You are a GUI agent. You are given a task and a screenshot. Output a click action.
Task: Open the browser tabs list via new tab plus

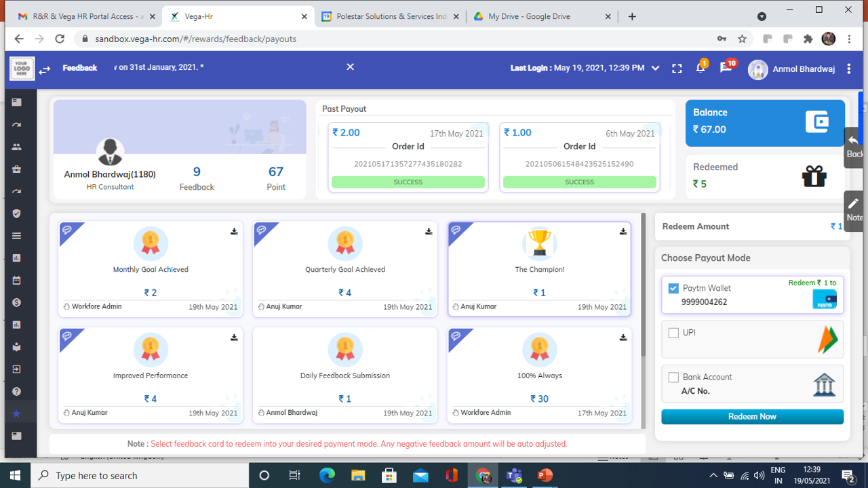[x=632, y=16]
